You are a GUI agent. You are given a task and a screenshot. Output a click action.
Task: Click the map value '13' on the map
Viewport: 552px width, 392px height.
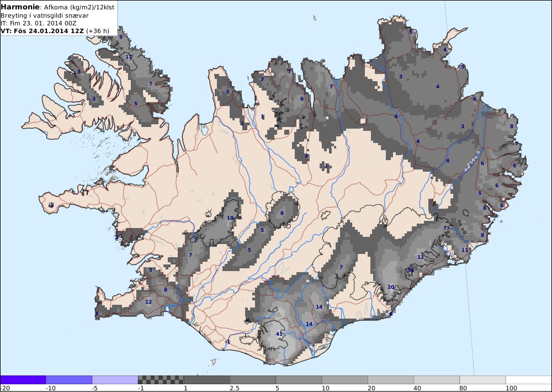pos(411,270)
